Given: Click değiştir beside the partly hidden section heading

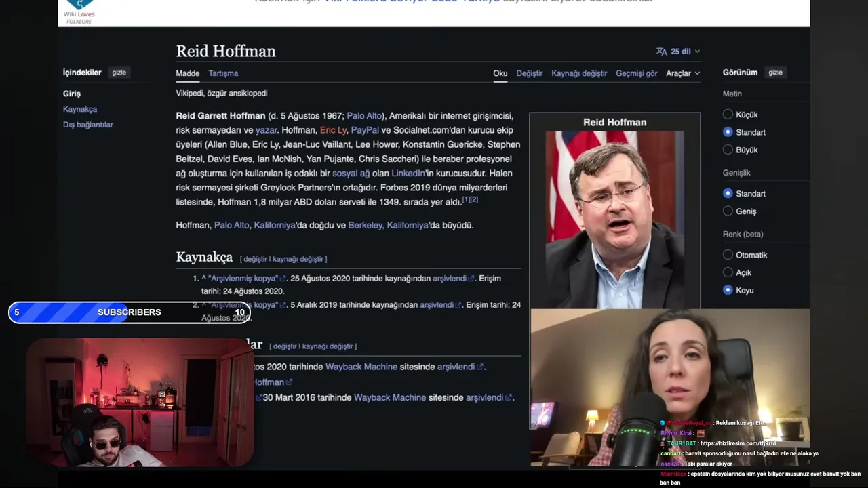Looking at the screenshot, I should [285, 346].
